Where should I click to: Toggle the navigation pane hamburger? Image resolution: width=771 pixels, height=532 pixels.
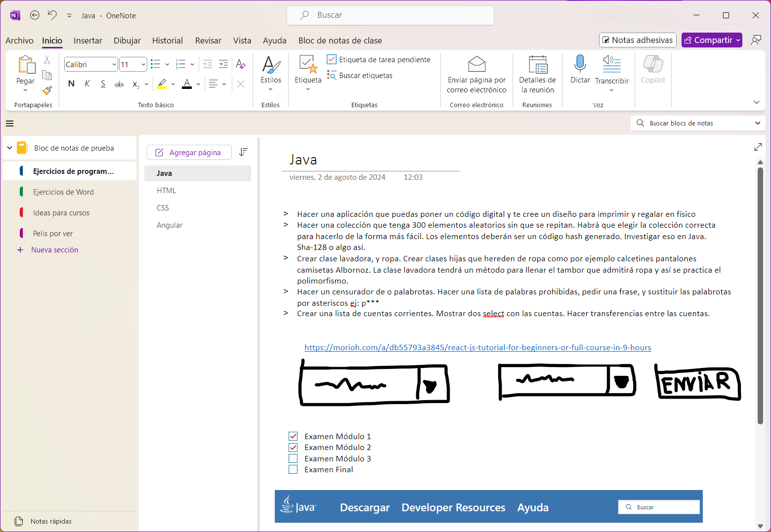(10, 123)
